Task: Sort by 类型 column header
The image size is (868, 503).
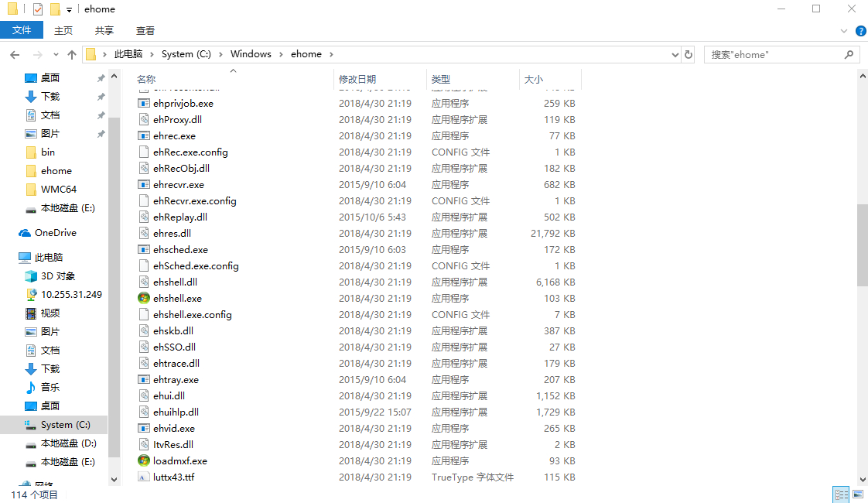Action: (x=441, y=79)
